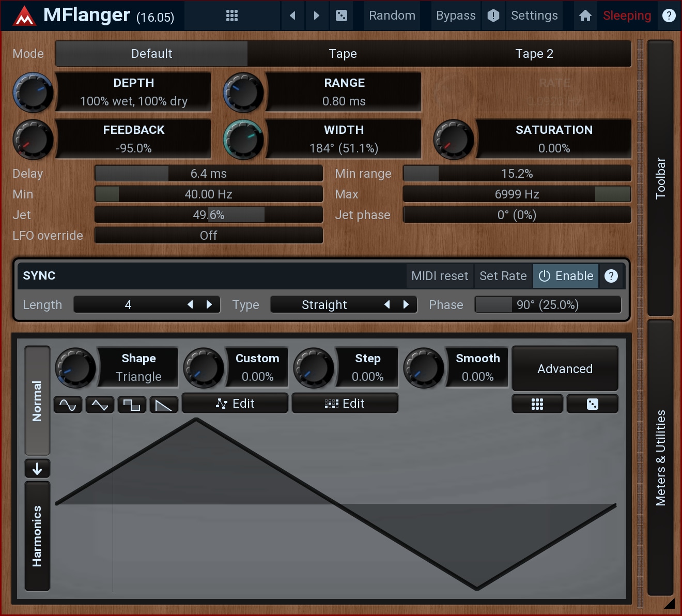Click the SATURATION knob
The height and width of the screenshot is (616, 682).
[454, 140]
